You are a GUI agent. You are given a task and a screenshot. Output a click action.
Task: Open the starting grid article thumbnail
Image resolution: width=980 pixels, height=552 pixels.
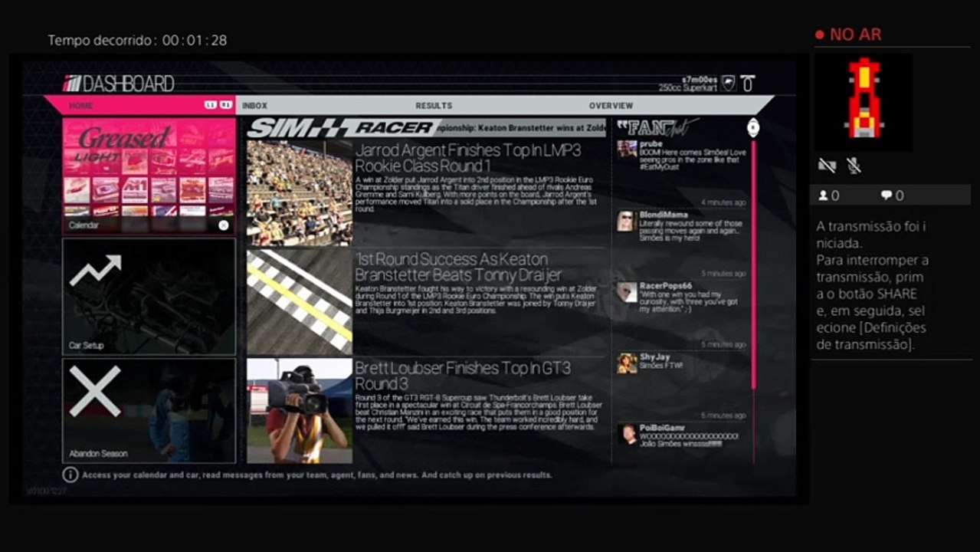pyautogui.click(x=300, y=302)
